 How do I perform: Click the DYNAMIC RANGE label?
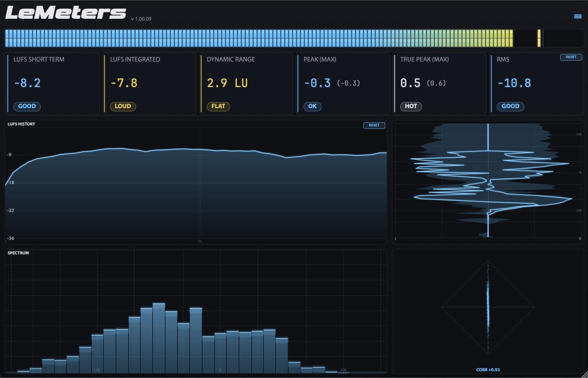[x=231, y=60]
